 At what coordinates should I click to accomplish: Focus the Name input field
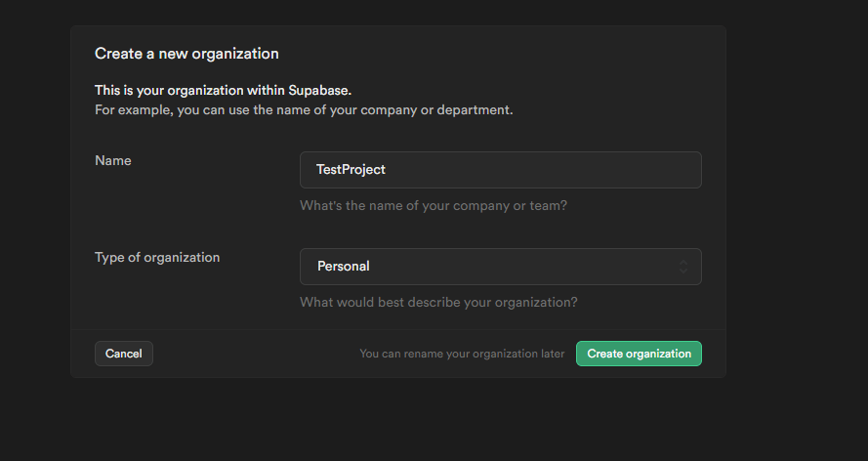point(501,170)
